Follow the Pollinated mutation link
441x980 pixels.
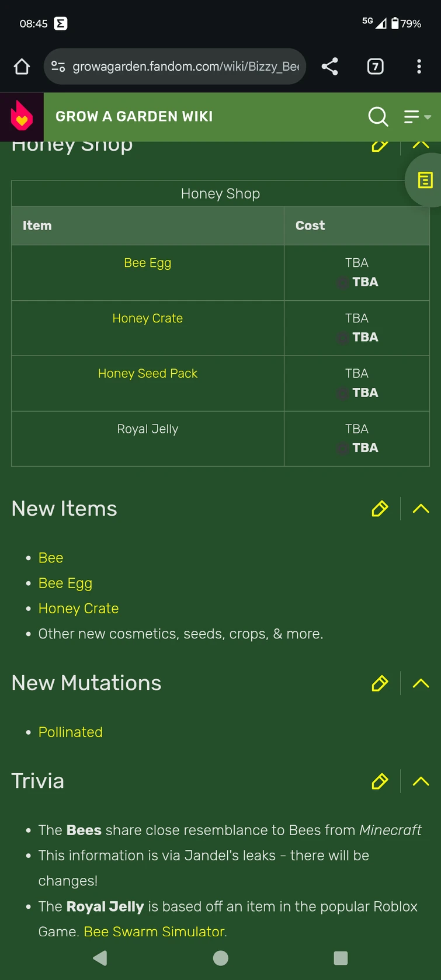[x=70, y=732]
